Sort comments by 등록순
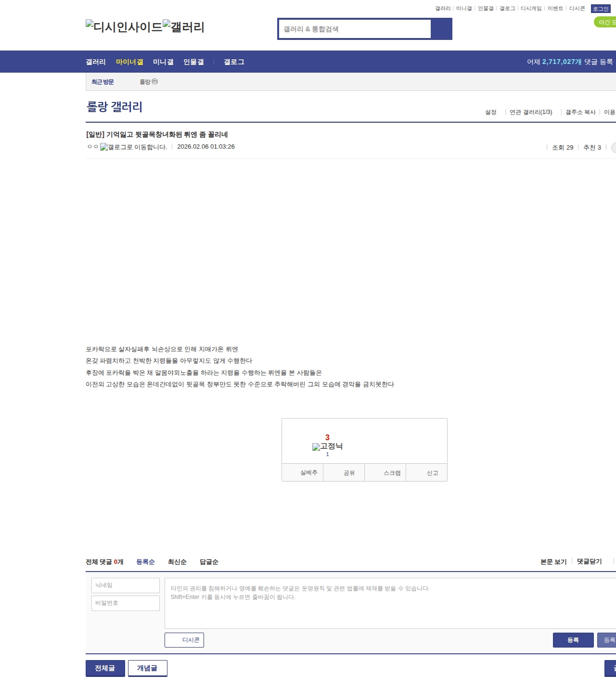 click(145, 562)
